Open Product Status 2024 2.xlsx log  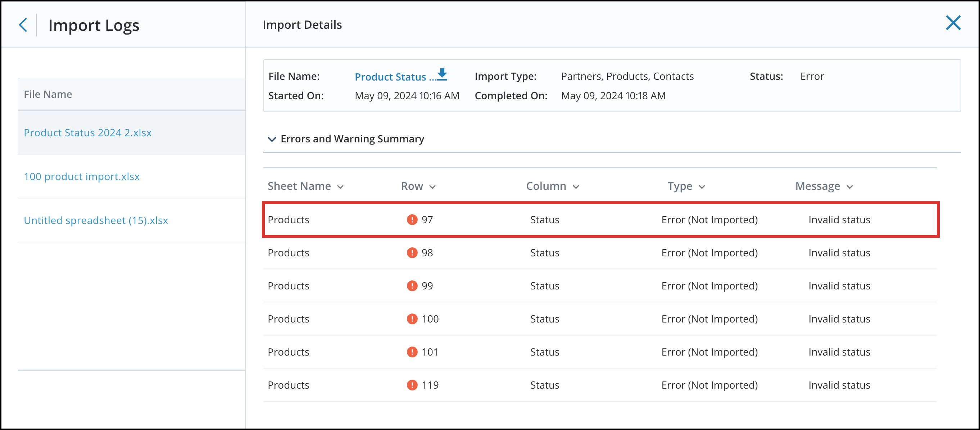[87, 133]
